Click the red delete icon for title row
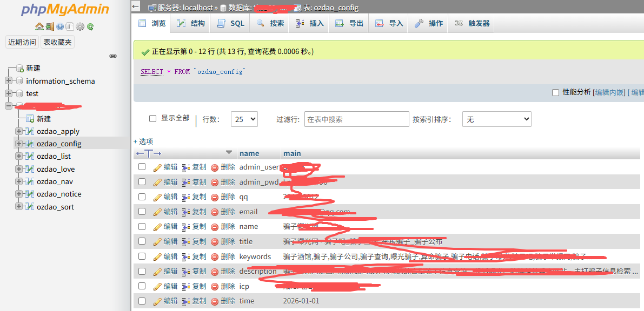Image resolution: width=644 pixels, height=311 pixels. point(214,242)
